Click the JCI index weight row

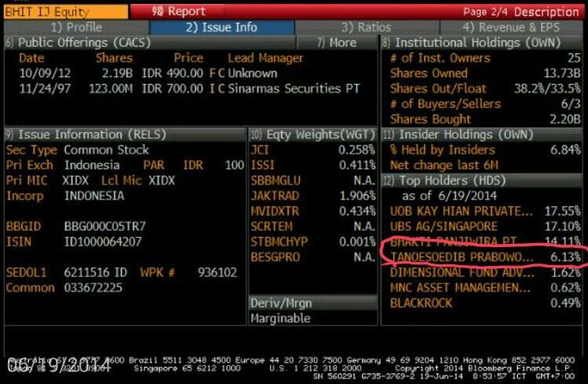(x=312, y=150)
